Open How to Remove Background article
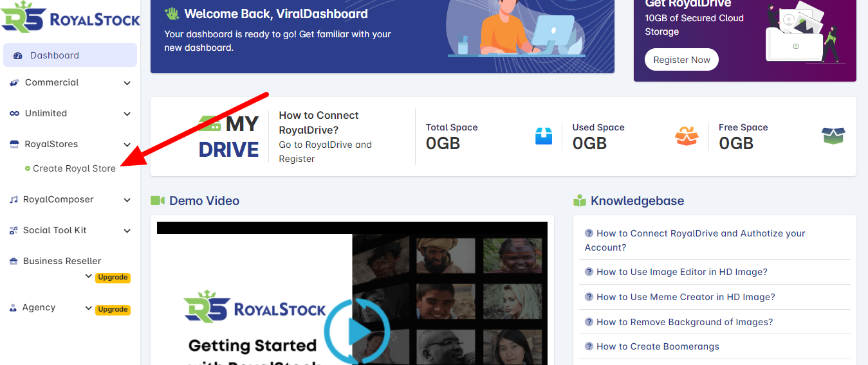Screen dimensions: 868x365 [x=685, y=322]
